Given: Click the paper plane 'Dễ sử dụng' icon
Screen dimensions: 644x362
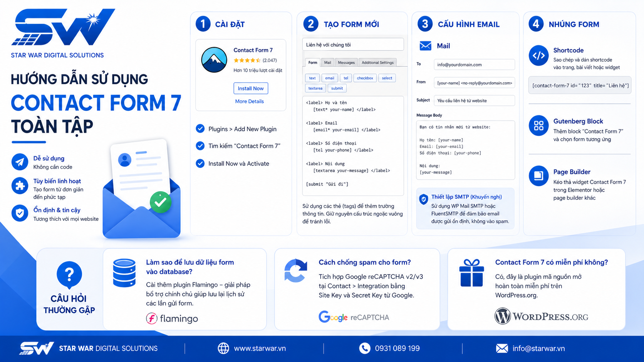Looking at the screenshot, I should tap(20, 162).
